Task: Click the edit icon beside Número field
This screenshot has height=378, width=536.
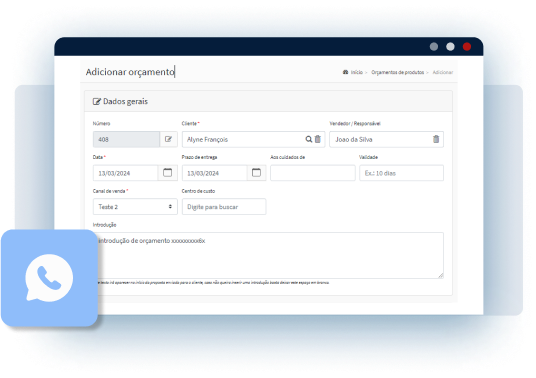Action: [x=169, y=139]
